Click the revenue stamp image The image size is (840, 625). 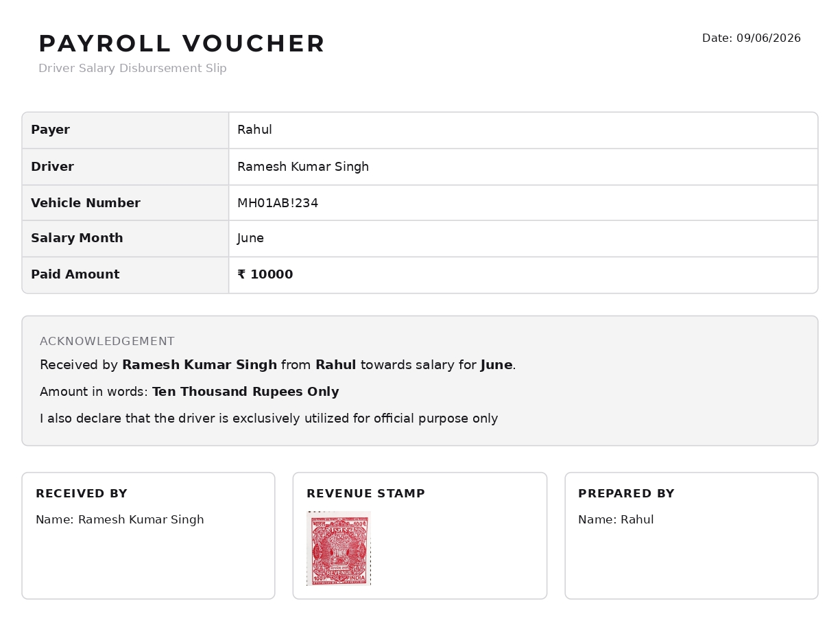pyautogui.click(x=339, y=548)
